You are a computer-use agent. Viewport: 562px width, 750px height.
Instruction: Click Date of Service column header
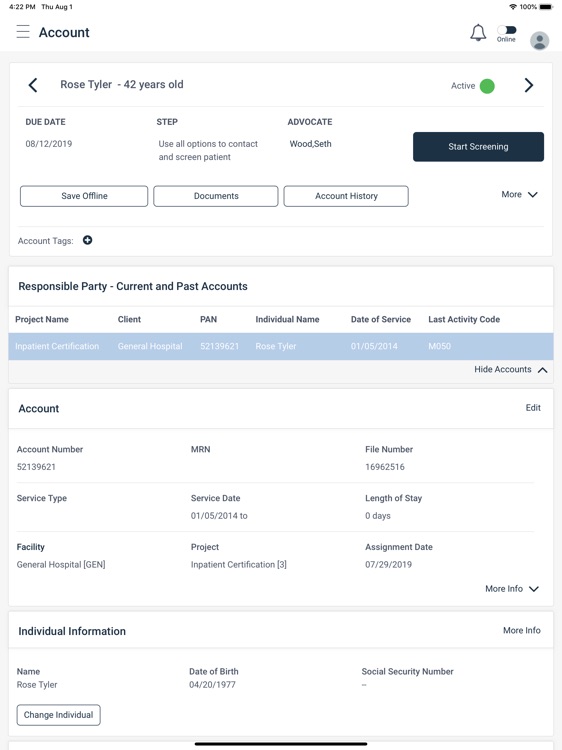click(x=381, y=320)
